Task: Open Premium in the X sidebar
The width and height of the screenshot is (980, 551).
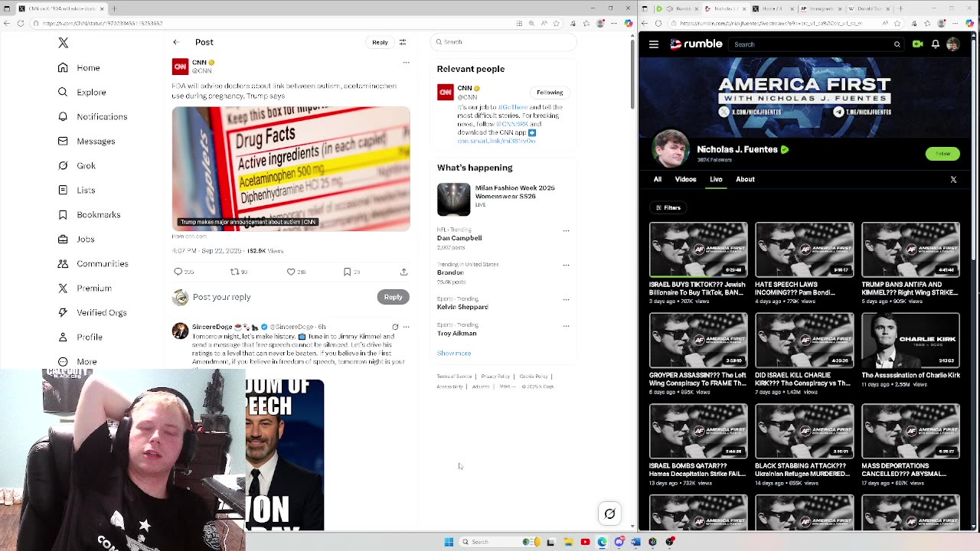Action: coord(84,288)
